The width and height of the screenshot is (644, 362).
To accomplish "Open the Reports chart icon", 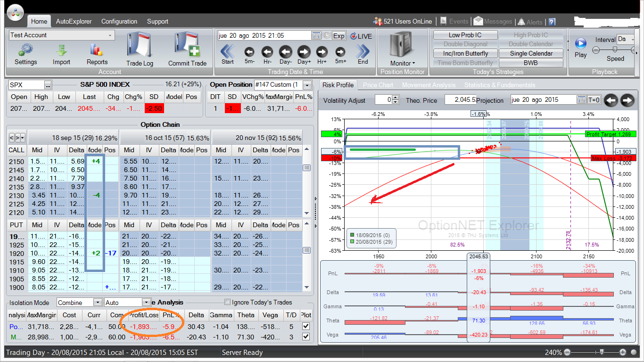I will [97, 50].
